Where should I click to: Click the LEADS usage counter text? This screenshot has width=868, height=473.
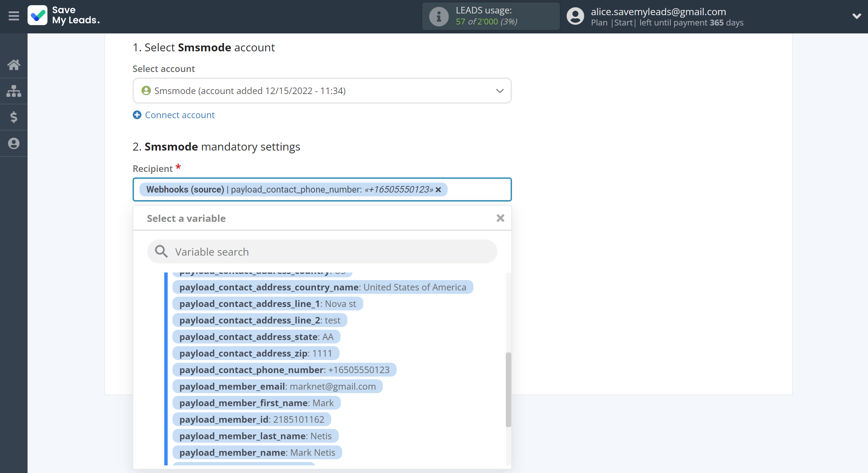pos(487,22)
